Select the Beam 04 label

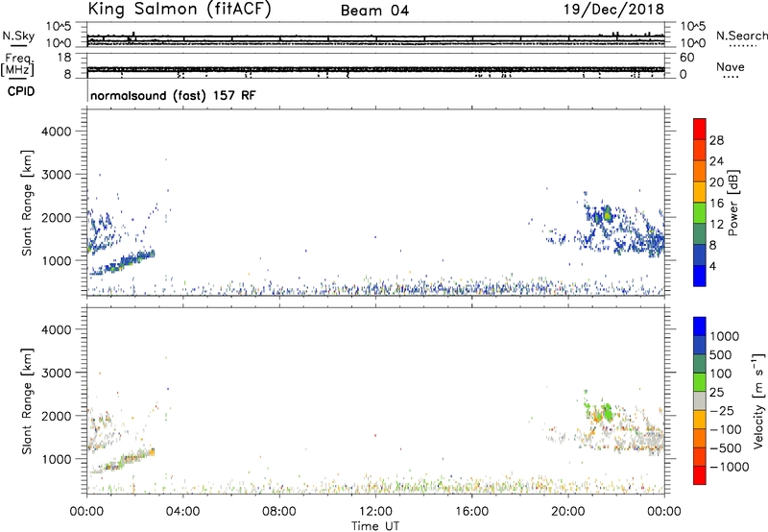[374, 11]
